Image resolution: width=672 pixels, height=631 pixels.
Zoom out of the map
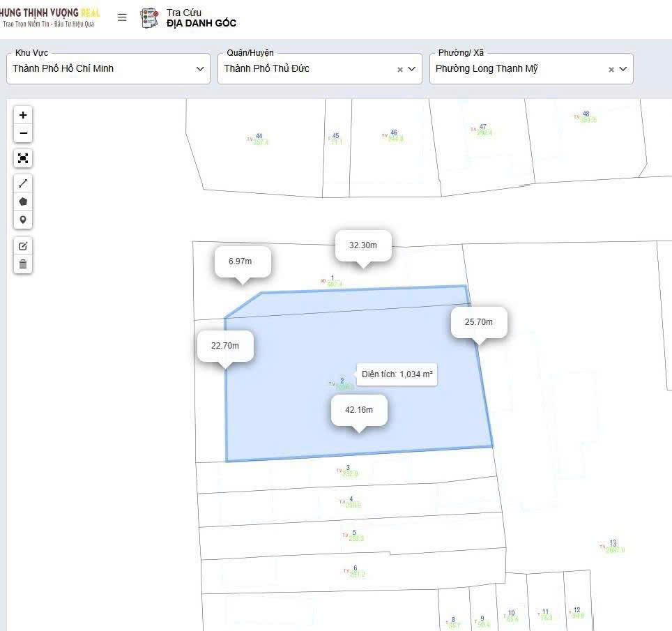[23, 133]
